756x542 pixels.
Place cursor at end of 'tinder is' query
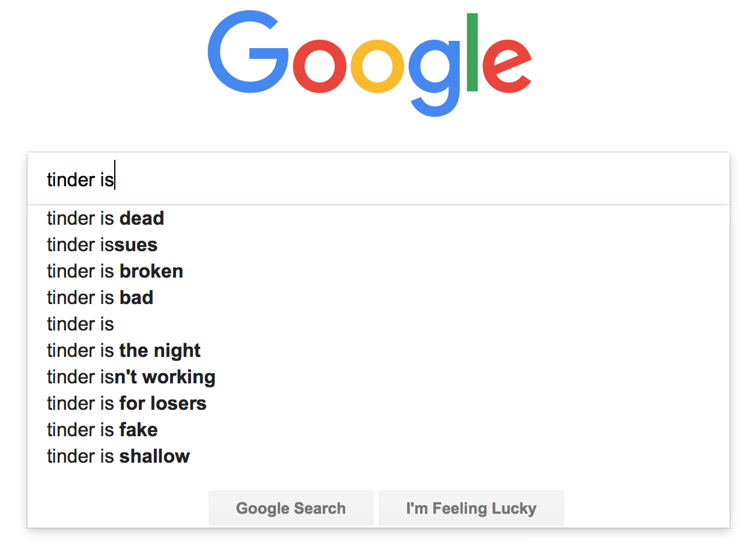[114, 180]
